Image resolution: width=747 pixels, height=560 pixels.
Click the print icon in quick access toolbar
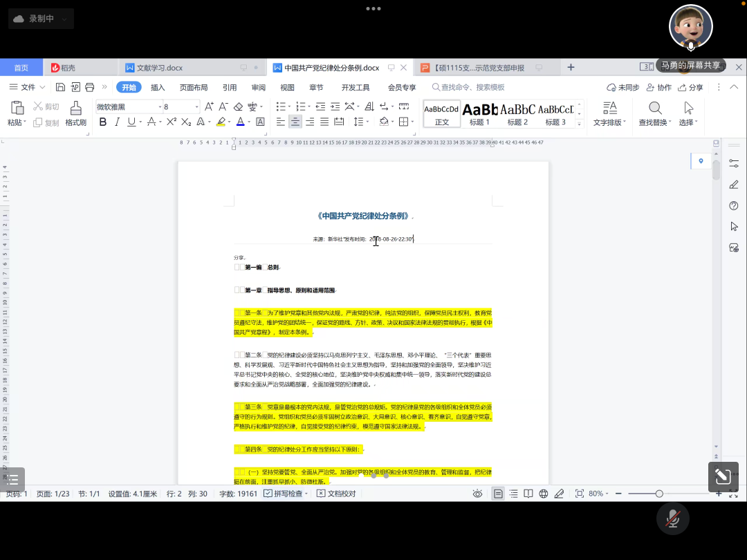[89, 87]
